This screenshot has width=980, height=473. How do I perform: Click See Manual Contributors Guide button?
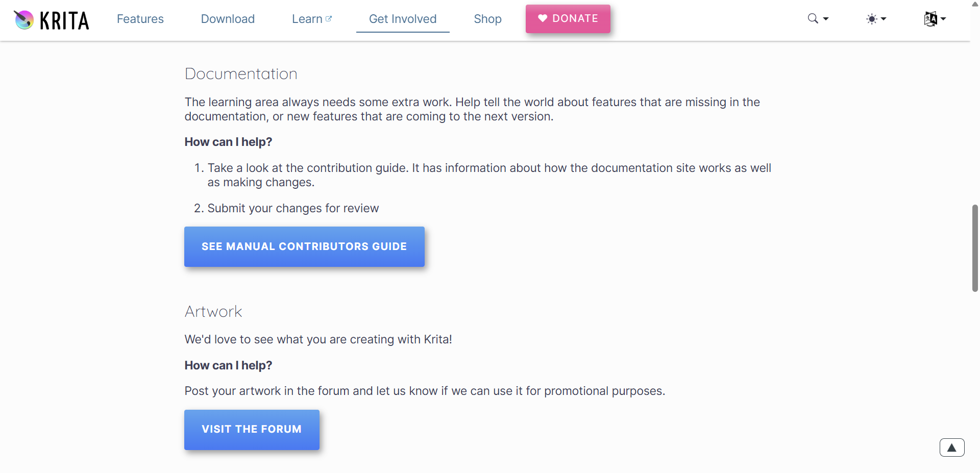tap(304, 246)
